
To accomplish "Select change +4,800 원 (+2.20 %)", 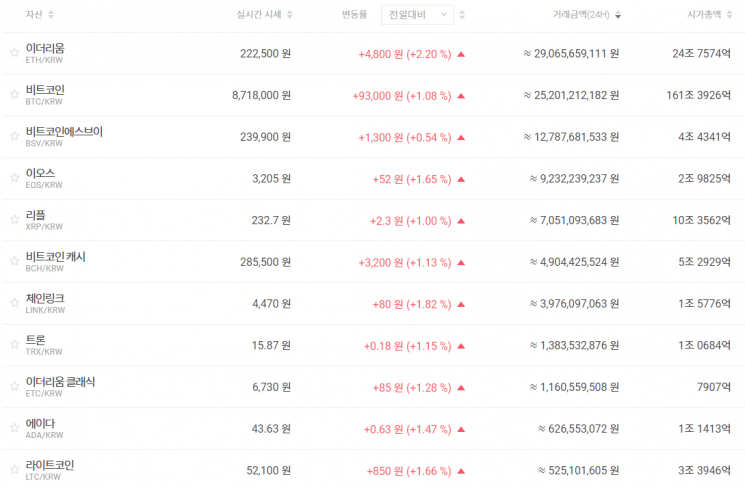I will (x=405, y=55).
